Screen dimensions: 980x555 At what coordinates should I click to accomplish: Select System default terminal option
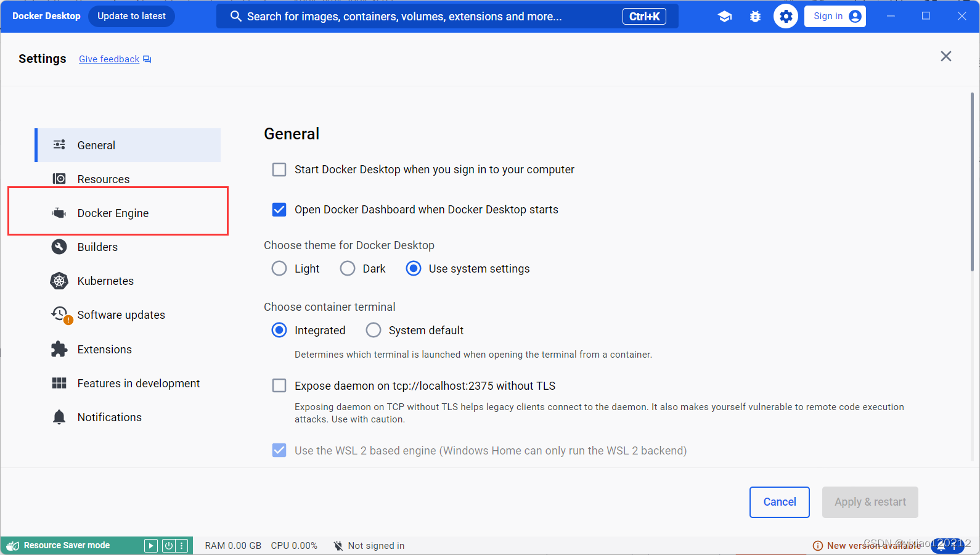click(x=374, y=330)
